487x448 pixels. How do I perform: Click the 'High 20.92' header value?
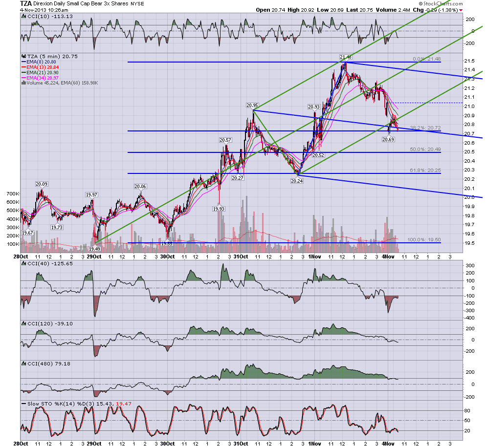[301, 10]
